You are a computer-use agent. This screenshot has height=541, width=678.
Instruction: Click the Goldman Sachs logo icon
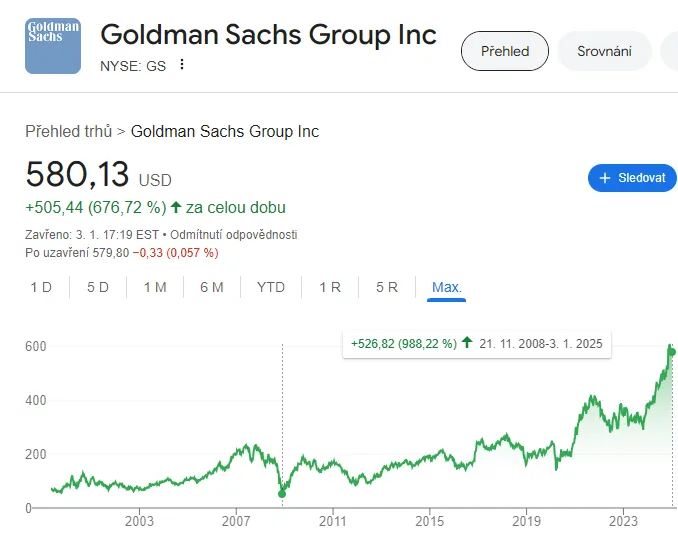tap(53, 46)
